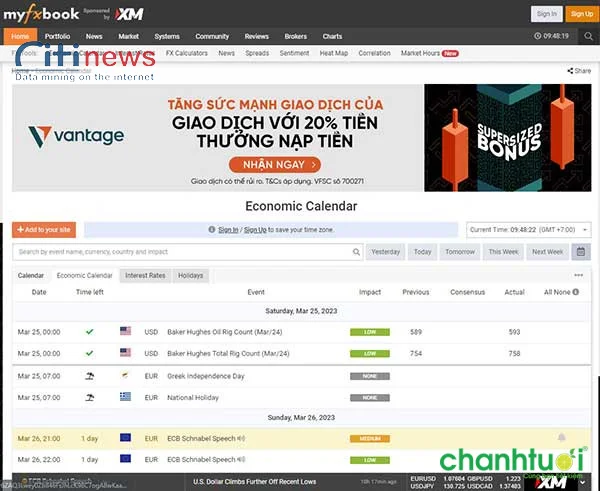Open the search magnifier in top navigation
The image size is (600, 491).
tap(588, 36)
